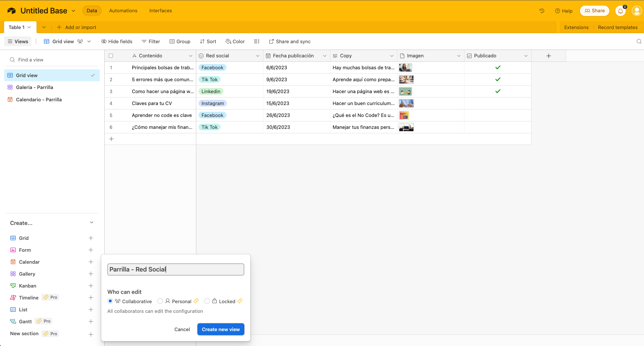Click plus icon next to Calendar
Image resolution: width=644 pixels, height=346 pixels.
pos(91,262)
